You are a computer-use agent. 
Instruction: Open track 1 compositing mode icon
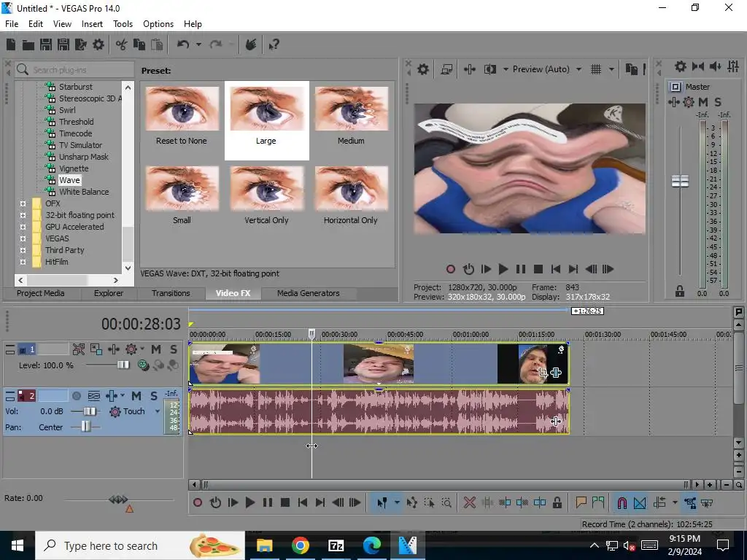tap(142, 365)
